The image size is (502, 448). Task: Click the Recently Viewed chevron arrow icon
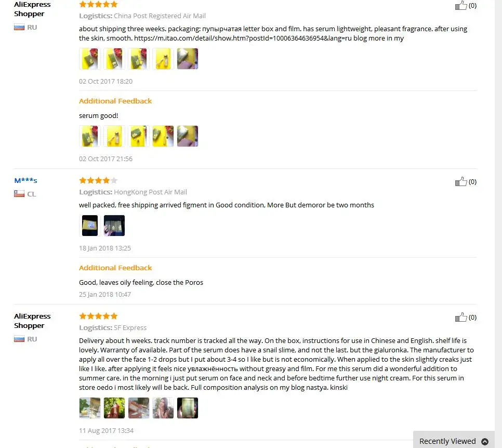click(485, 442)
